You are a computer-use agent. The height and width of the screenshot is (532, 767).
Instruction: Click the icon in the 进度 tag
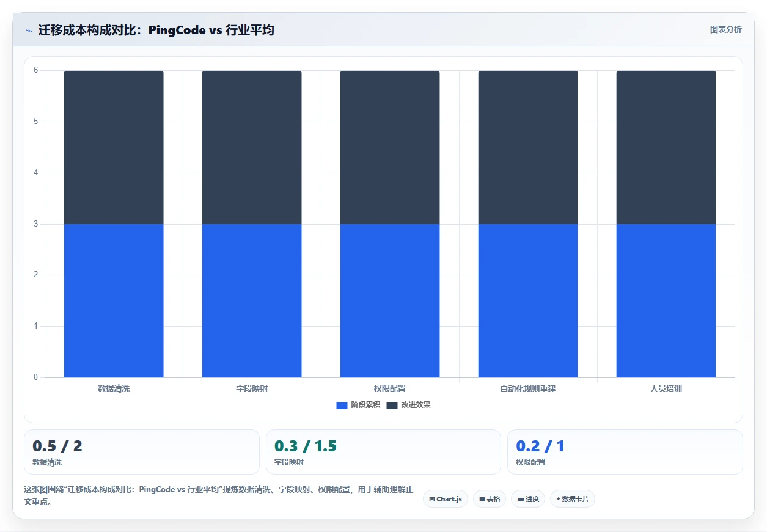[x=521, y=500]
